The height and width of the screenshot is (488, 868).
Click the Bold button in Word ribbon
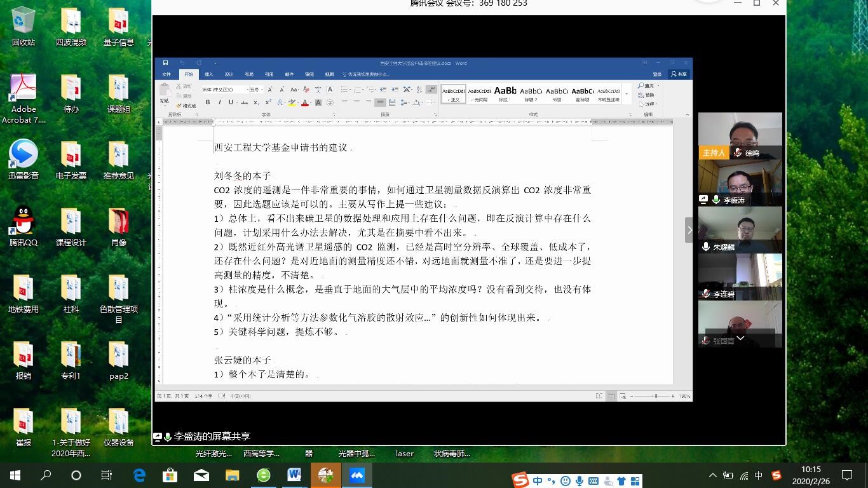click(x=207, y=102)
